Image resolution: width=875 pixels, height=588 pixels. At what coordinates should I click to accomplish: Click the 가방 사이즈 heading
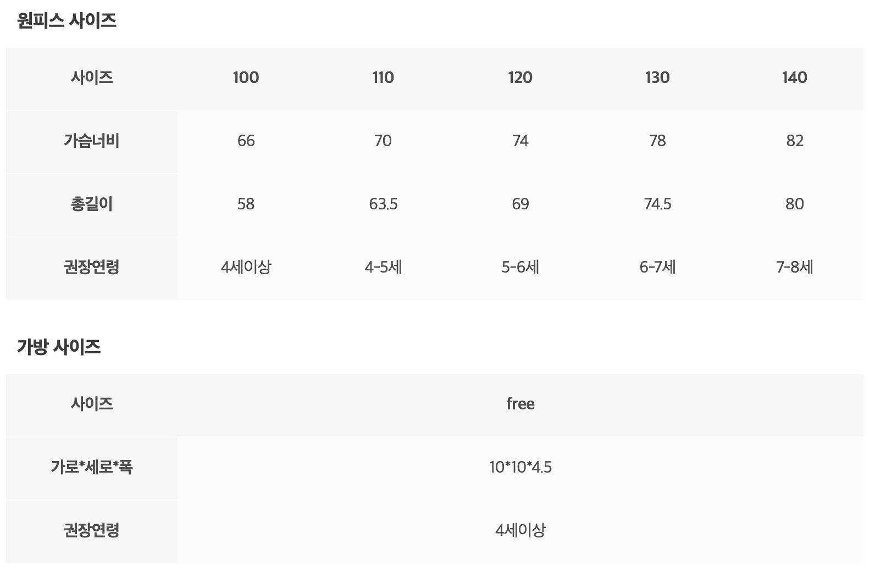(59, 347)
